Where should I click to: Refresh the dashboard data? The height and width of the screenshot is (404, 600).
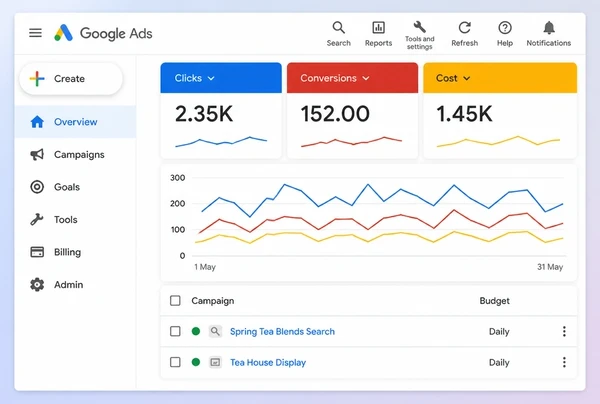coord(465,34)
